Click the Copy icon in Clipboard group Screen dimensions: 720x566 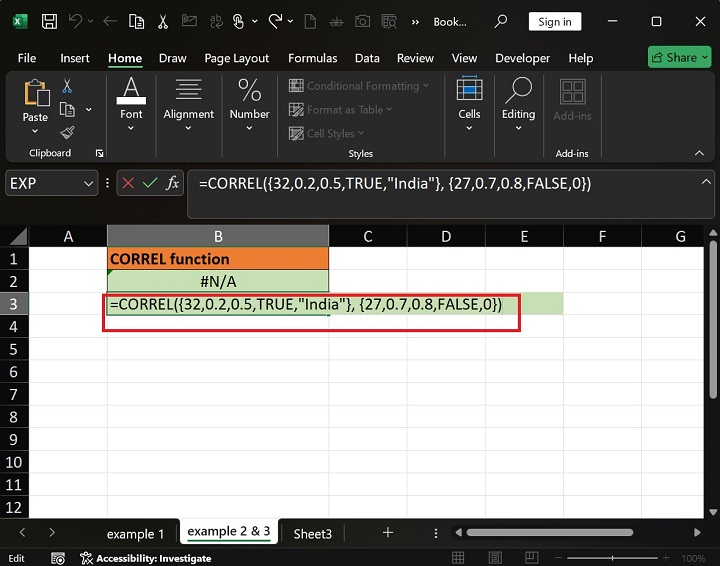tap(67, 109)
